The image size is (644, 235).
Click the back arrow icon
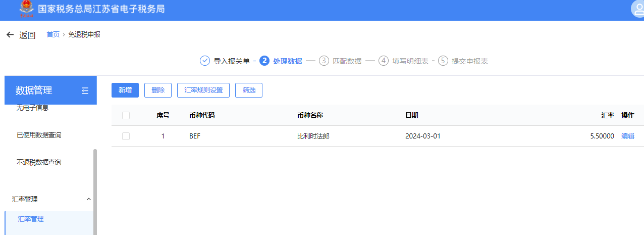tap(10, 35)
